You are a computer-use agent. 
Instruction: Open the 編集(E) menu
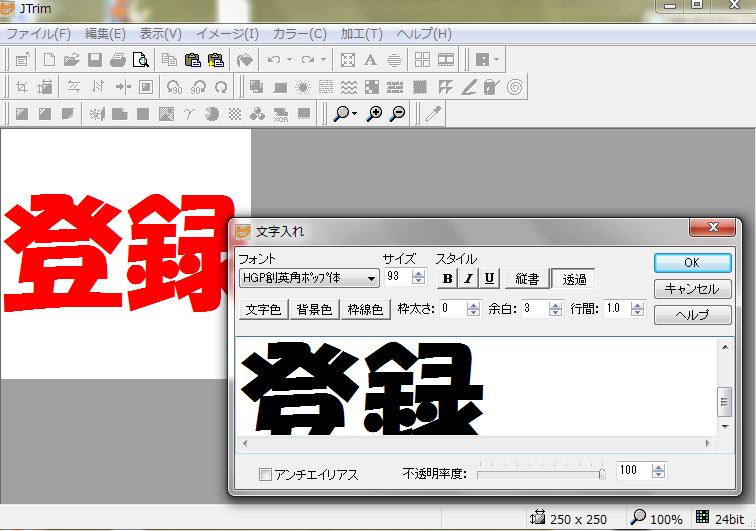click(105, 34)
